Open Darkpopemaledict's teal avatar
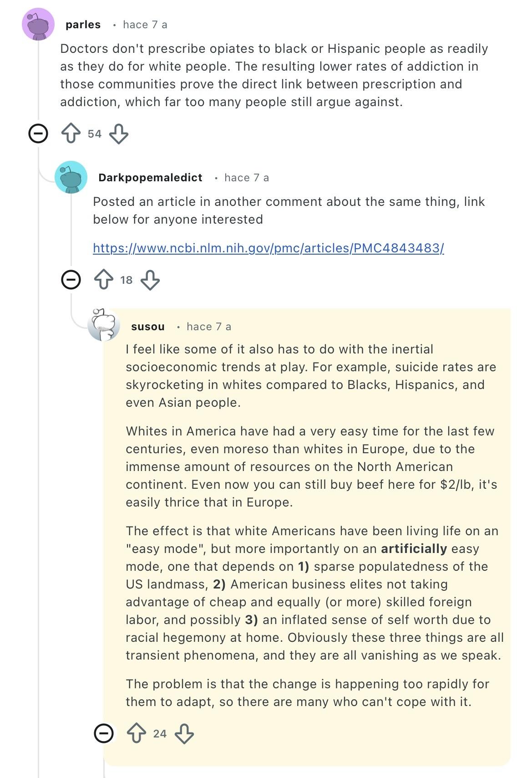This screenshot has height=778, width=532. (71, 177)
